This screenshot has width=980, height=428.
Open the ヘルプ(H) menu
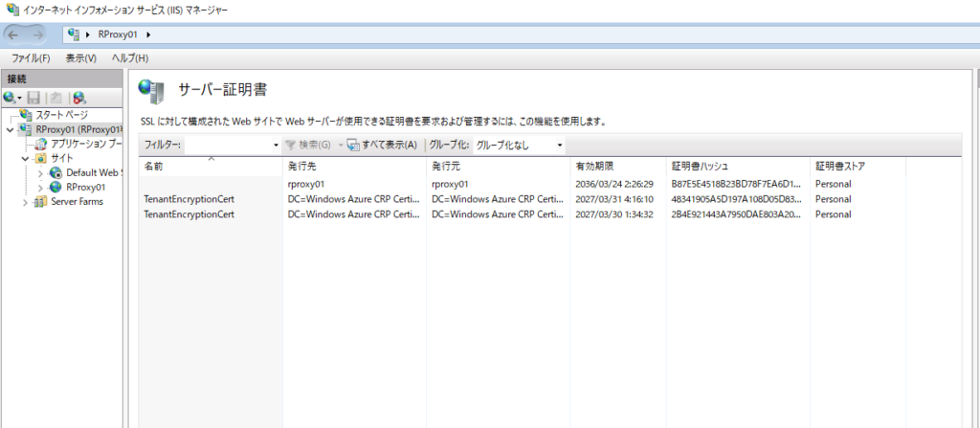click(130, 58)
